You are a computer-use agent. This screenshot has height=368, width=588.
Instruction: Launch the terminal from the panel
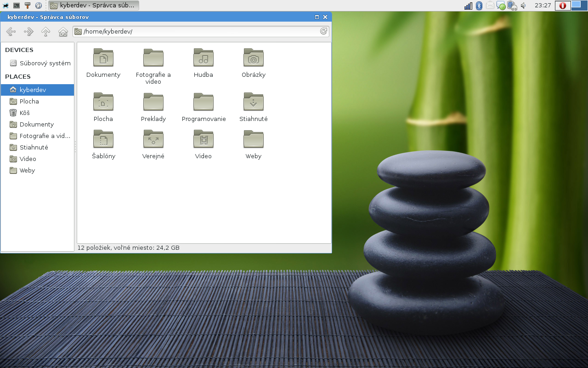click(x=17, y=6)
